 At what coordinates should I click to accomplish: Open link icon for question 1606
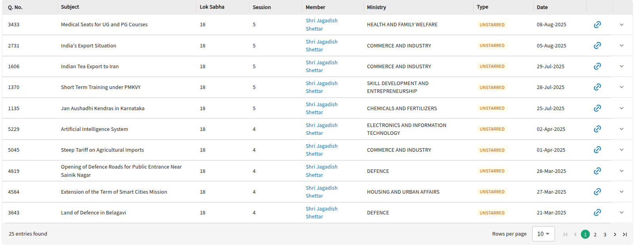597,66
